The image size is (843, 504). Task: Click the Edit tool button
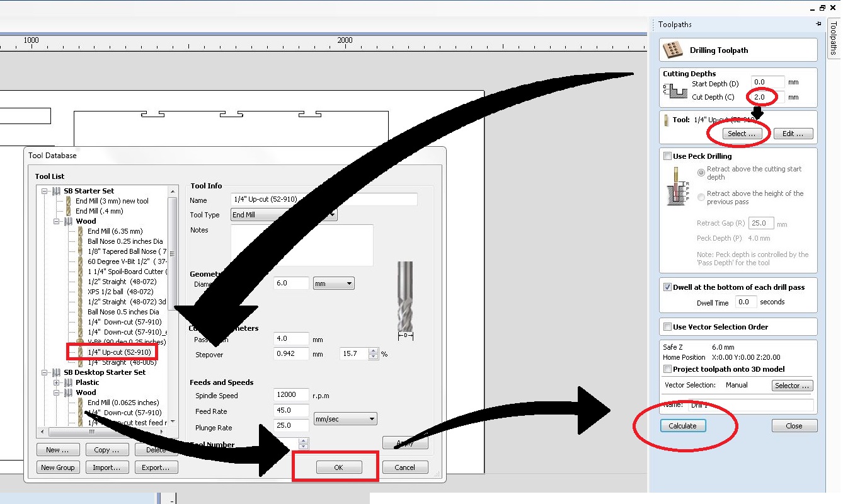tap(793, 134)
